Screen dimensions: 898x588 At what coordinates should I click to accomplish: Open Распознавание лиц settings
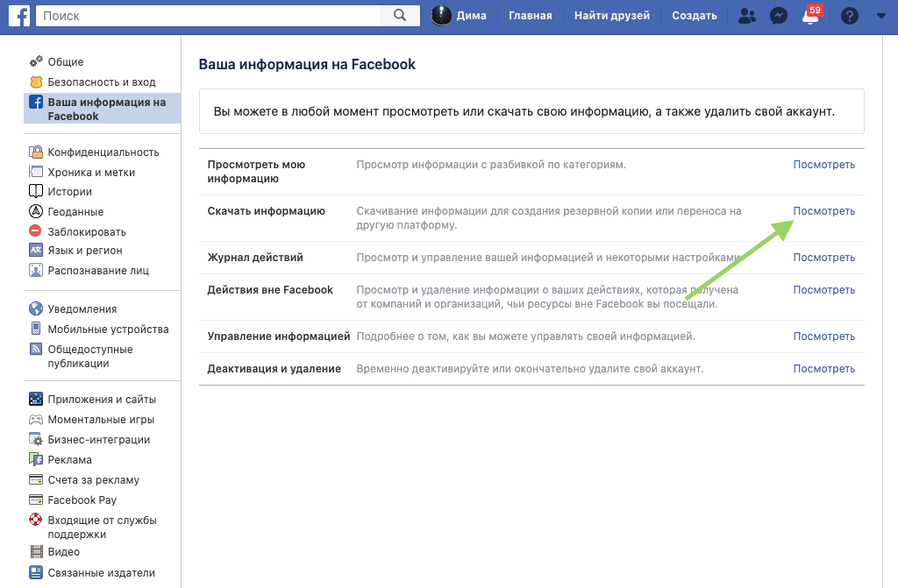pos(97,271)
